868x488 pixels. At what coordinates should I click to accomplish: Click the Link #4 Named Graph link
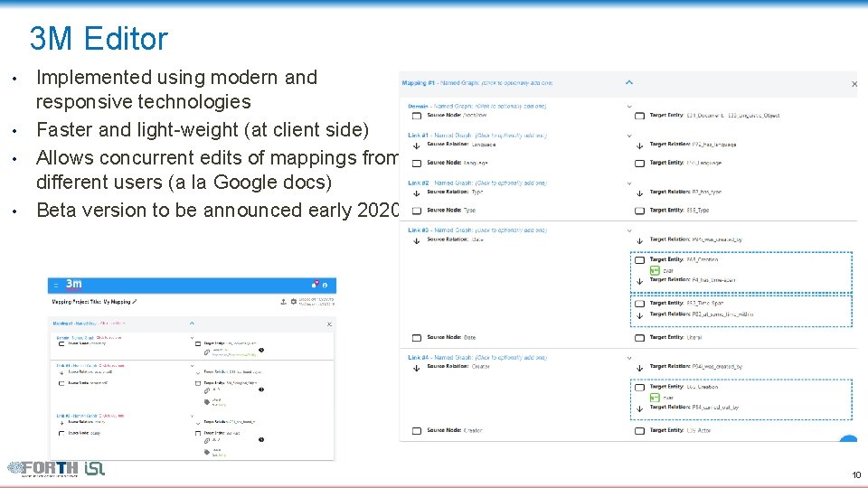click(477, 358)
